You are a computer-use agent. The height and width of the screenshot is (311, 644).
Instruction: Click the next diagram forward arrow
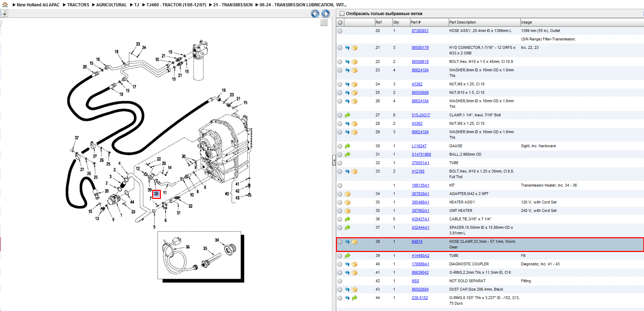tap(326, 14)
